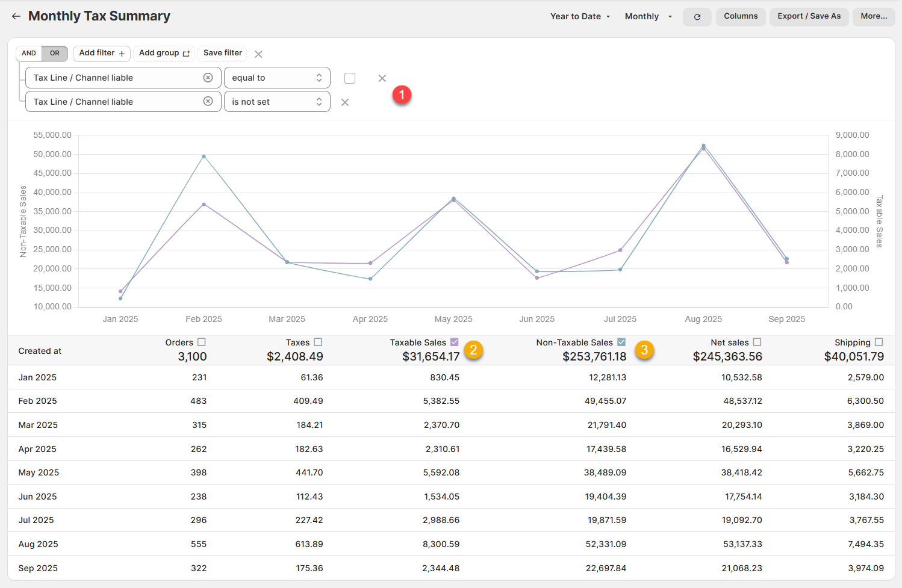
Task: Clear the first Tax Line field selection
Action: (x=208, y=78)
